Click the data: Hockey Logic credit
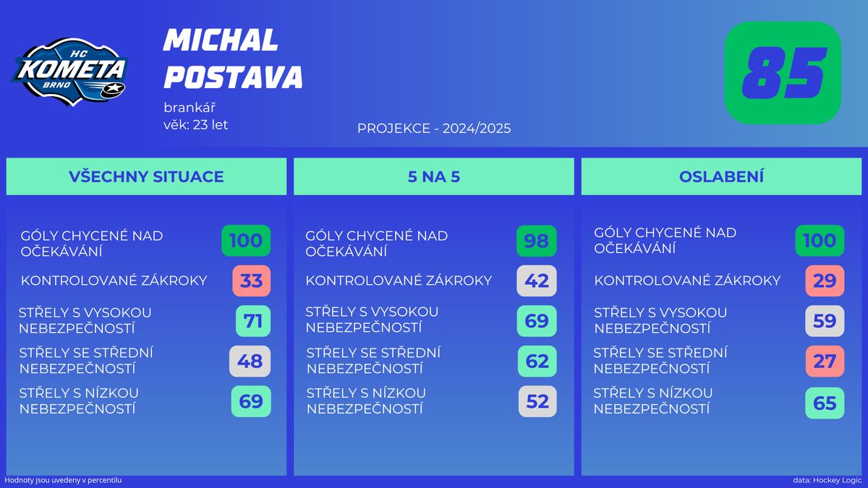This screenshot has height=488, width=868. (x=827, y=480)
